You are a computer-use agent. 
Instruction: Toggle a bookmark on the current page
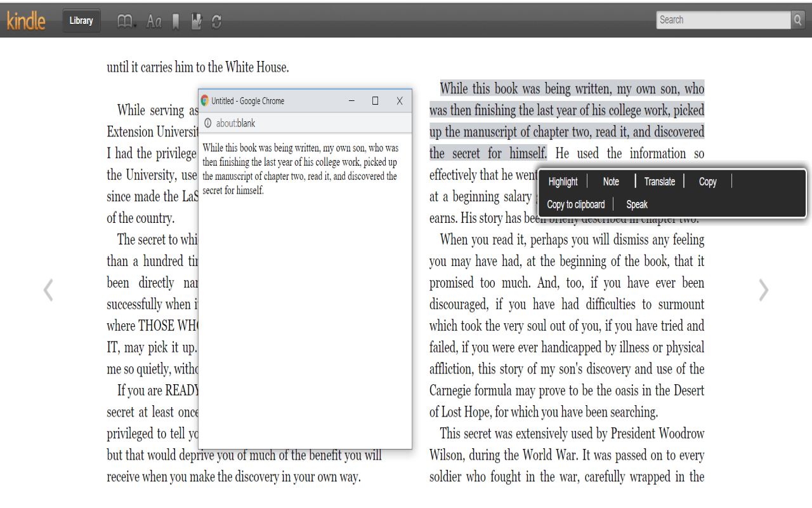coord(175,21)
